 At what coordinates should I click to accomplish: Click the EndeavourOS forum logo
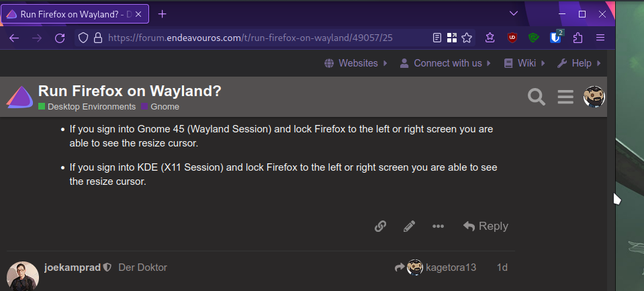point(19,97)
